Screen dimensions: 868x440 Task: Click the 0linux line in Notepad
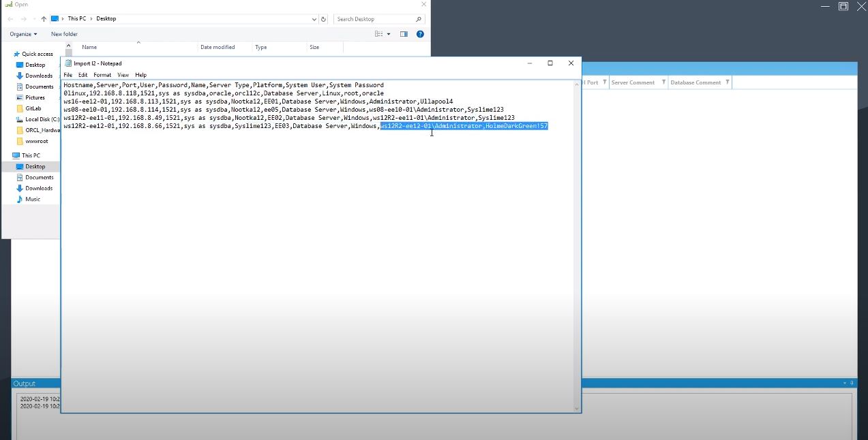coord(224,93)
